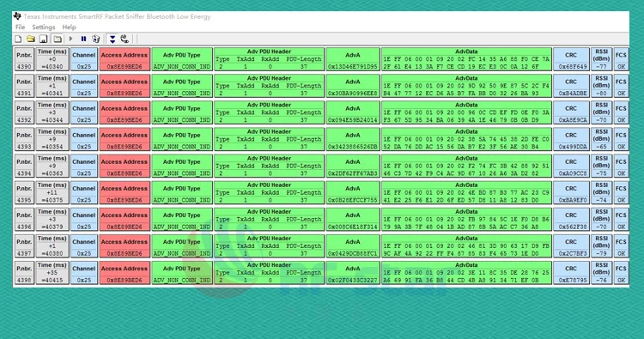Click the address book AB toolbar icon

point(125,39)
